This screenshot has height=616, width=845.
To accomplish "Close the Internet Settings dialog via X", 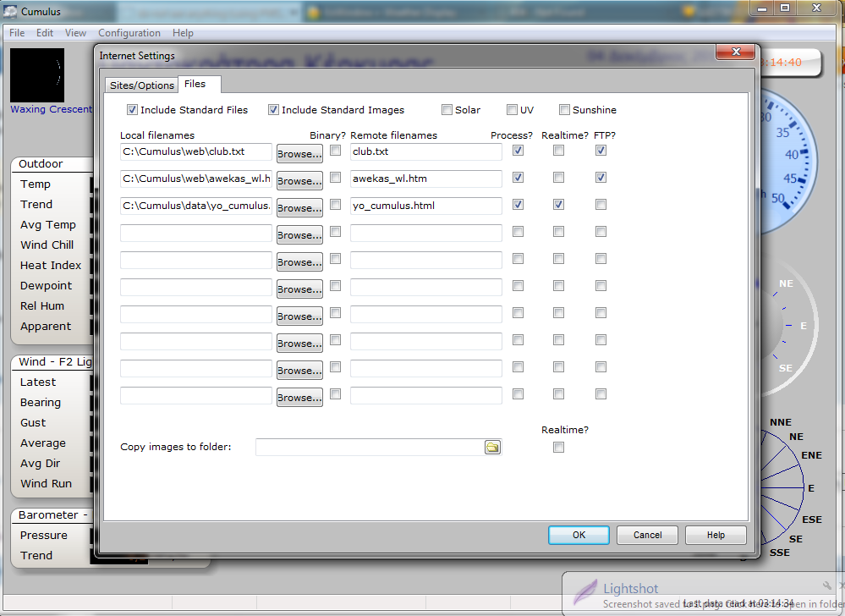I will [734, 54].
